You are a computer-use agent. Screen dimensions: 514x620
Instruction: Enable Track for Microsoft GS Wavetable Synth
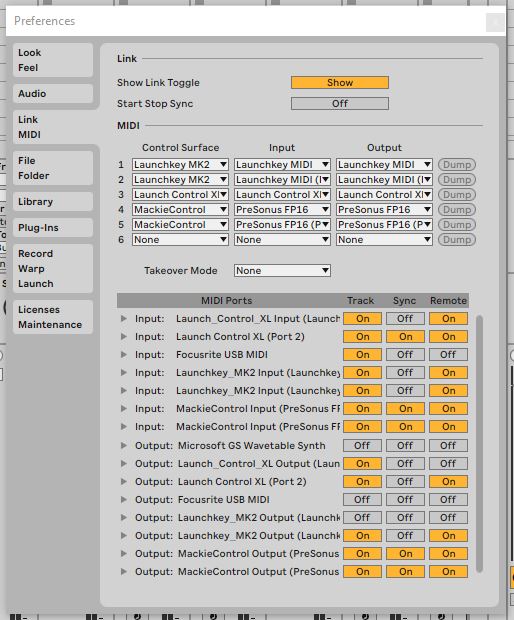(x=363, y=446)
